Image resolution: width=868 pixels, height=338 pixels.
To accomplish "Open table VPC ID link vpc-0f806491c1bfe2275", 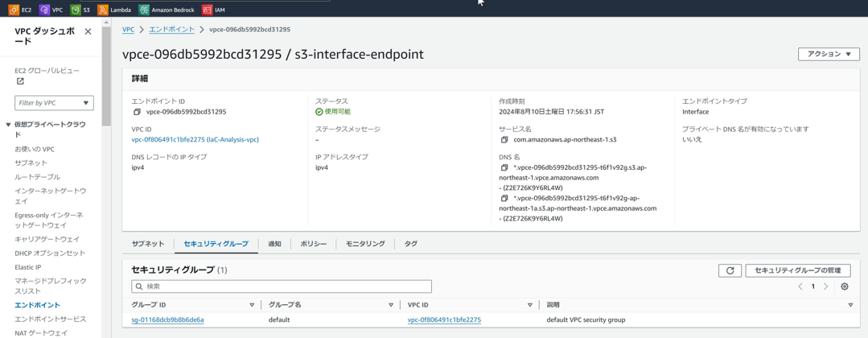I will (x=444, y=319).
